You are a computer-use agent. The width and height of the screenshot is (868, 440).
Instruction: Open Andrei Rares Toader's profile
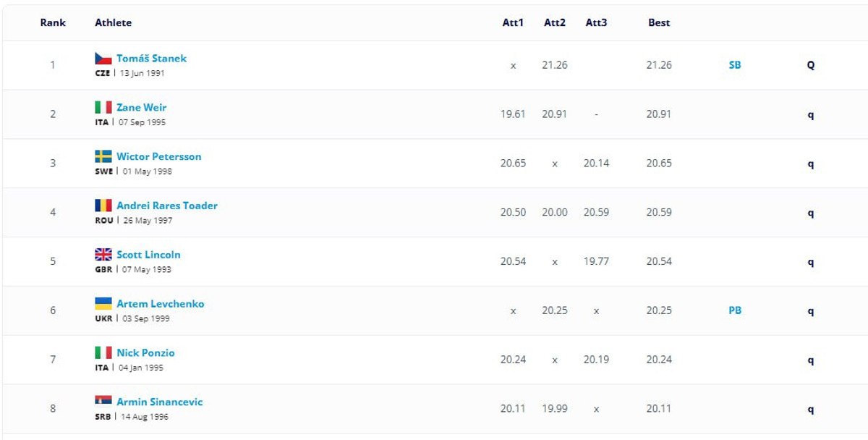(166, 206)
